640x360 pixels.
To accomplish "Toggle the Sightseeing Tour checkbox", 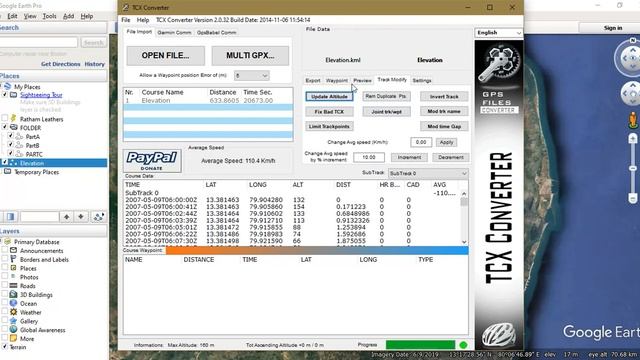I will point(5,95).
